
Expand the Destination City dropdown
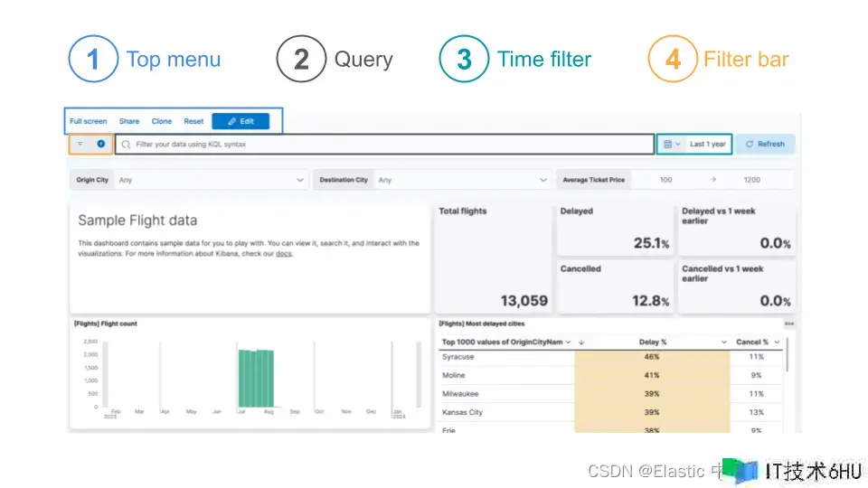click(542, 180)
